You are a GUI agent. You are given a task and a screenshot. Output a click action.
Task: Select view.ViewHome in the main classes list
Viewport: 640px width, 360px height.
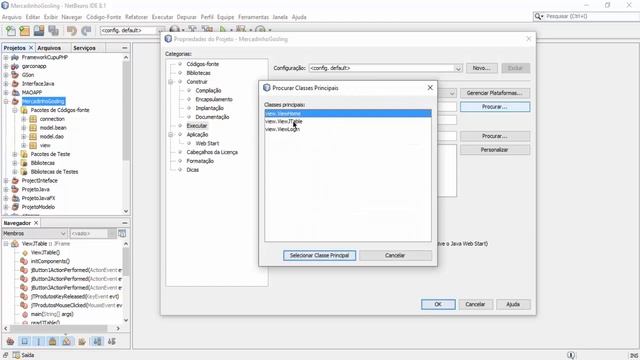[x=347, y=113]
